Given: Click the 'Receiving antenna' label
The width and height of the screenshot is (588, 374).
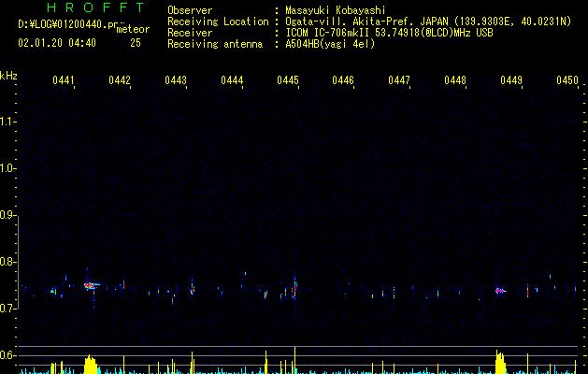Looking at the screenshot, I should tap(215, 44).
